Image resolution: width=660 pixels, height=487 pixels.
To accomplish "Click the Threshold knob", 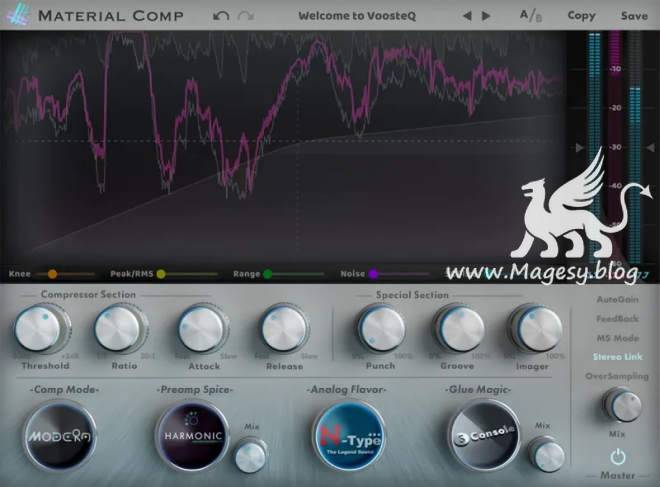I will [39, 329].
